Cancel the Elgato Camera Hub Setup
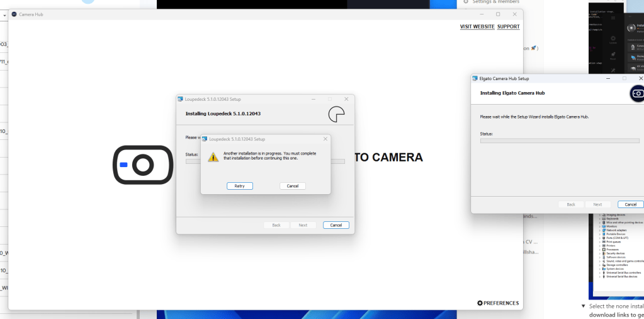 pyautogui.click(x=630, y=204)
